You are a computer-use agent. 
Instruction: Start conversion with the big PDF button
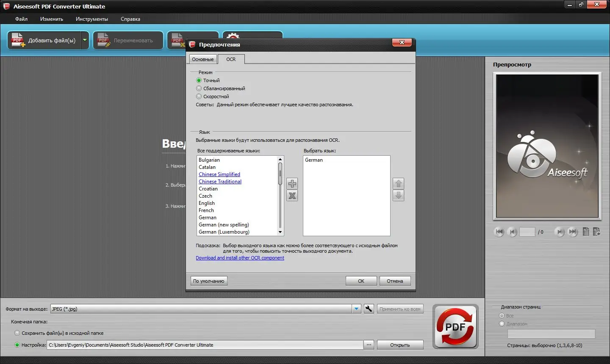455,327
